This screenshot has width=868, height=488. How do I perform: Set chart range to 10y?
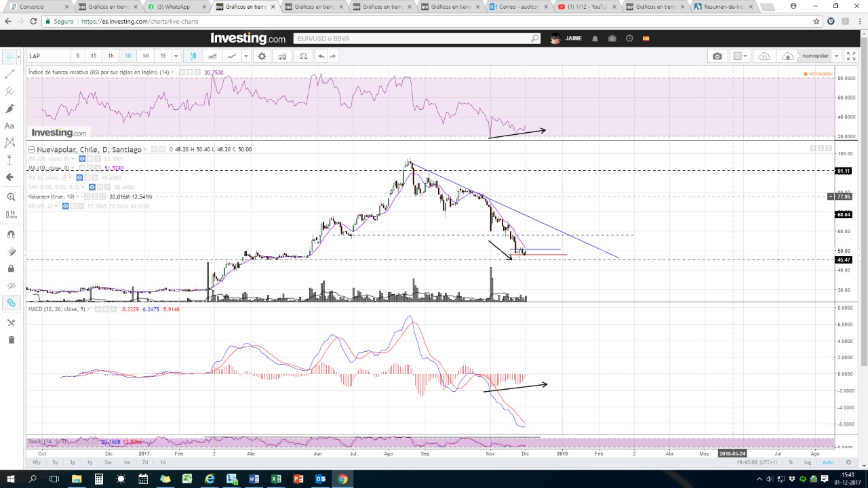(37, 462)
